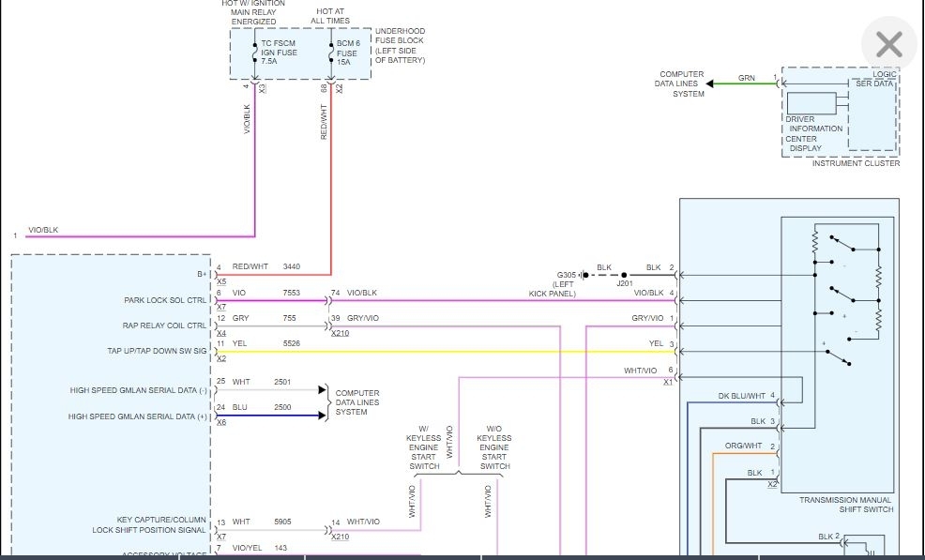
Task: Click the X5 connector label
Action: [x=221, y=282]
